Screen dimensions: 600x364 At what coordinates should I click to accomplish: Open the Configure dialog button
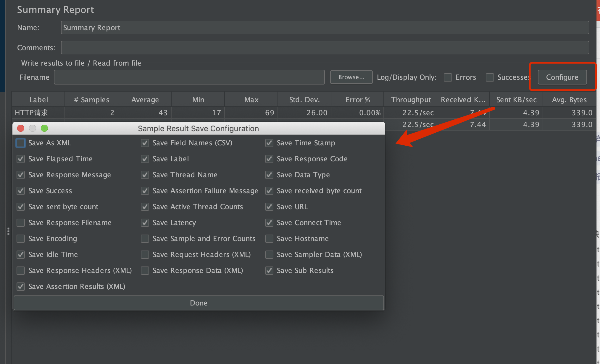(562, 77)
